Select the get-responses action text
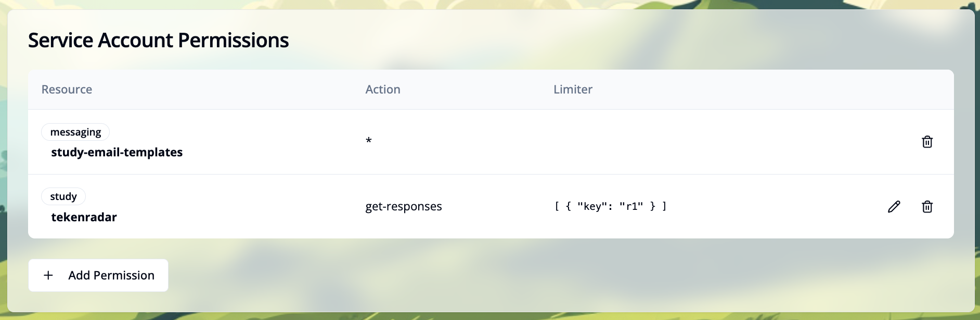 tap(403, 206)
